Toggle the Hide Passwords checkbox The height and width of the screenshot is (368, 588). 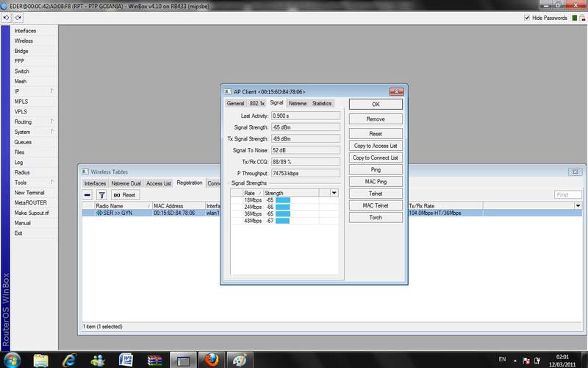tap(527, 18)
